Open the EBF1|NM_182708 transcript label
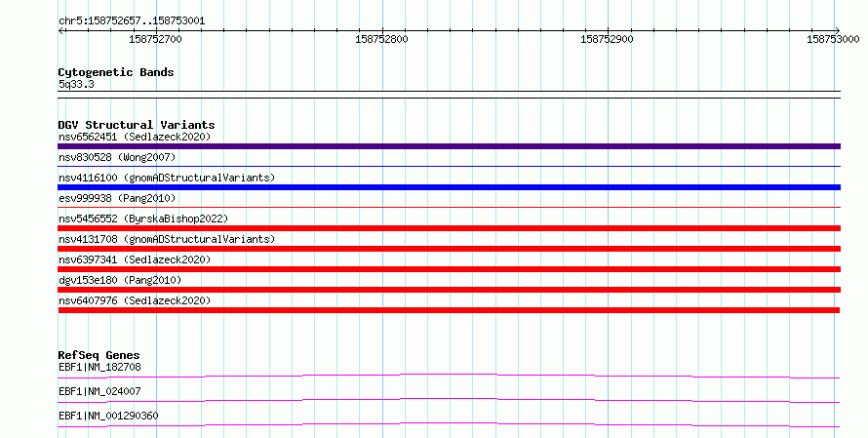868x438 pixels. coord(99,367)
